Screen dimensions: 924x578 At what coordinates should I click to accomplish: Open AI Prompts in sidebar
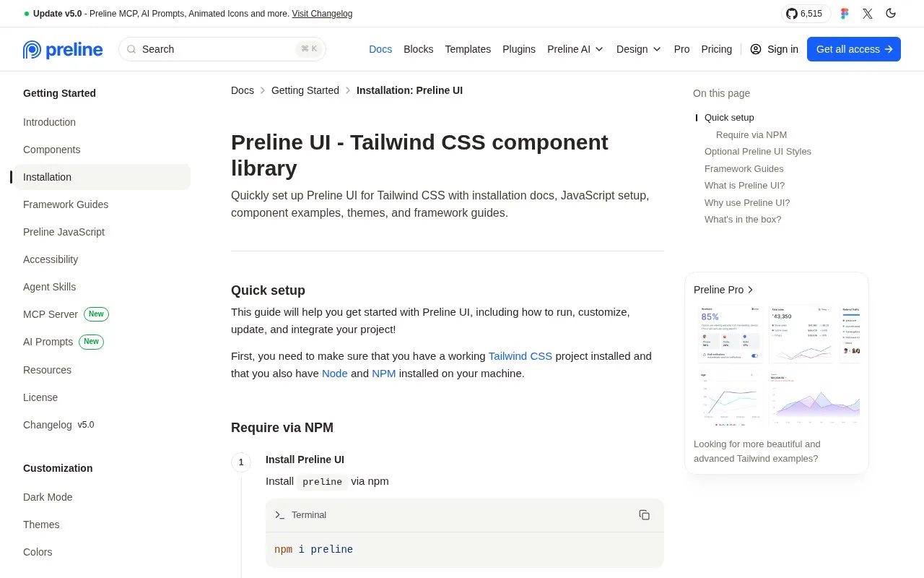pos(103,342)
